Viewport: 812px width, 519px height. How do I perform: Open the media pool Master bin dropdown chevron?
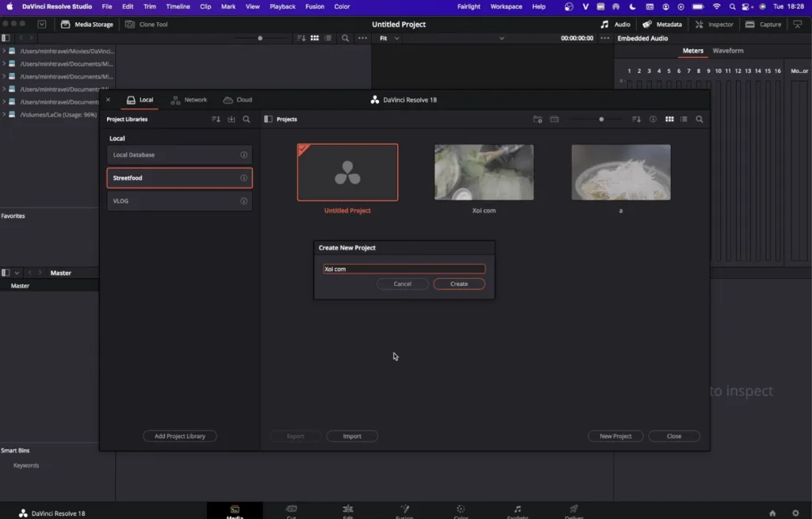pyautogui.click(x=17, y=273)
